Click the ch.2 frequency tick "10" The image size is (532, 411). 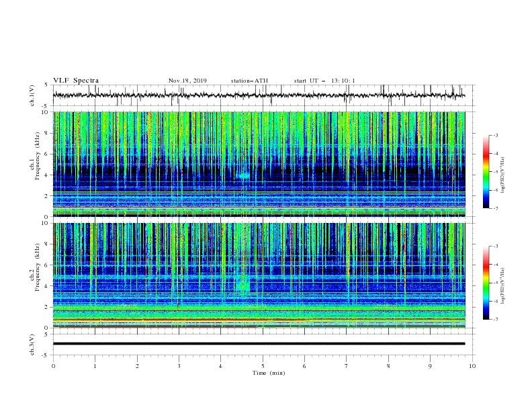[45, 223]
